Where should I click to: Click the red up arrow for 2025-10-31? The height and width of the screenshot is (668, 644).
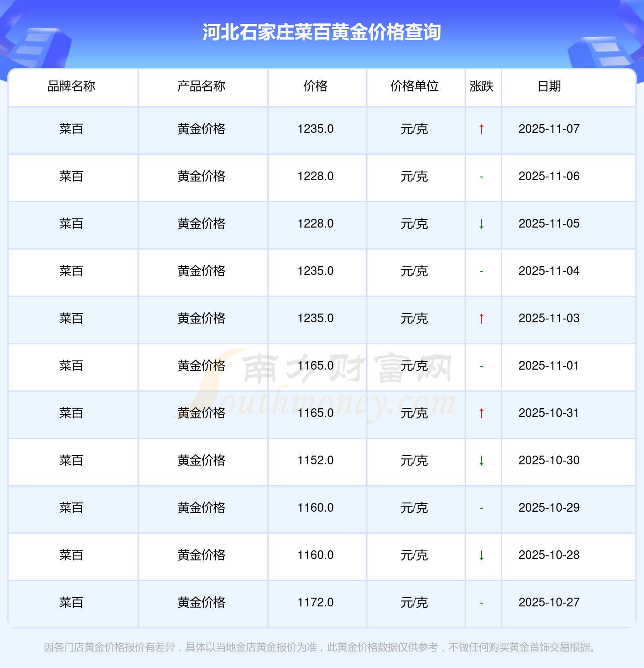coord(481,413)
